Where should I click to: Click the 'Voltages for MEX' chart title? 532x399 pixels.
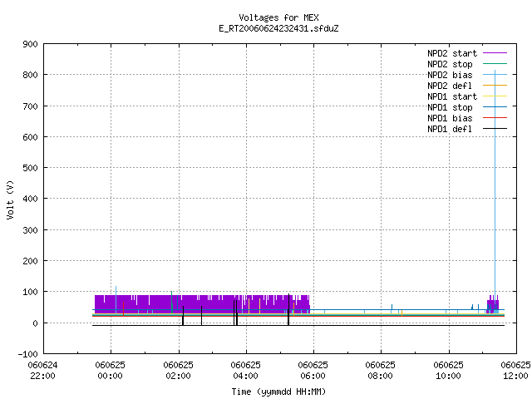(x=279, y=17)
